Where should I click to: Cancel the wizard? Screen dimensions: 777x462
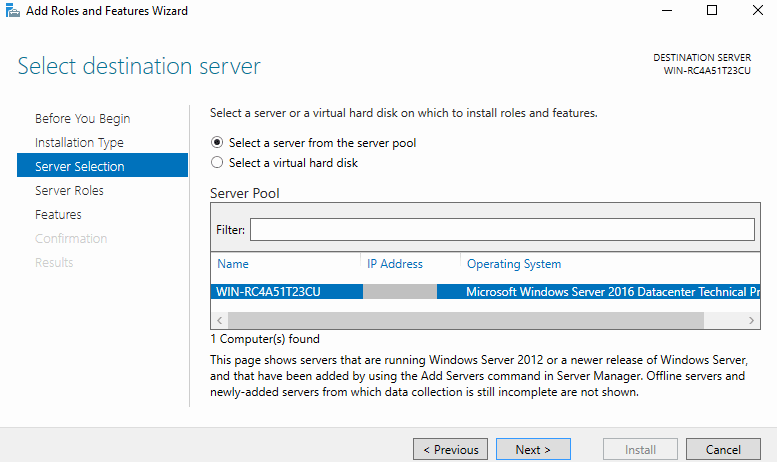coord(724,450)
